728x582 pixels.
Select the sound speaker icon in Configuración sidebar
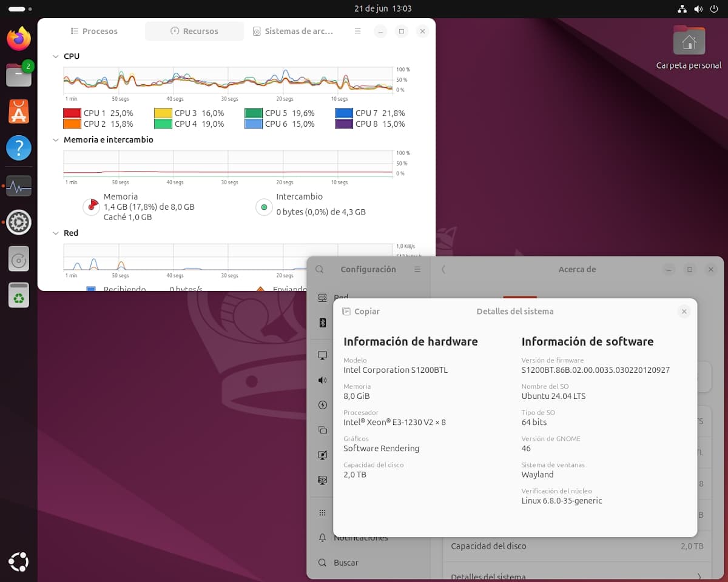coord(323,380)
